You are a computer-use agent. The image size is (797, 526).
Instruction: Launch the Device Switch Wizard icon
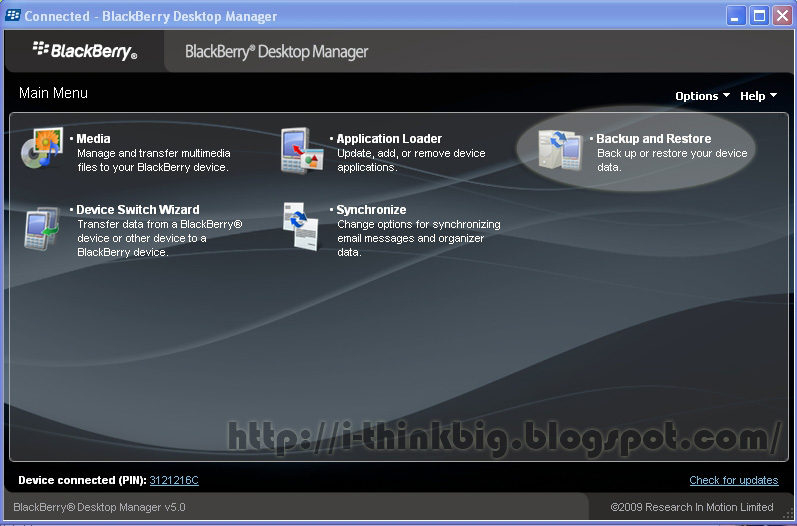42,228
